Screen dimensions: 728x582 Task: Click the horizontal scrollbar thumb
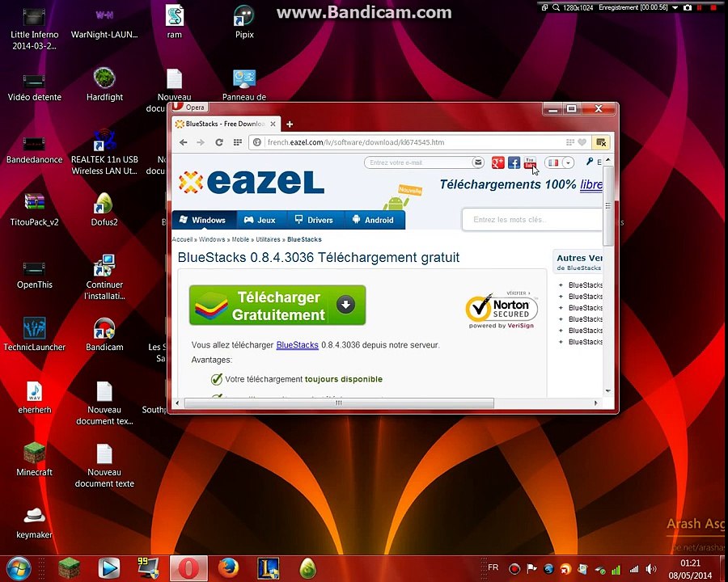click(x=339, y=403)
